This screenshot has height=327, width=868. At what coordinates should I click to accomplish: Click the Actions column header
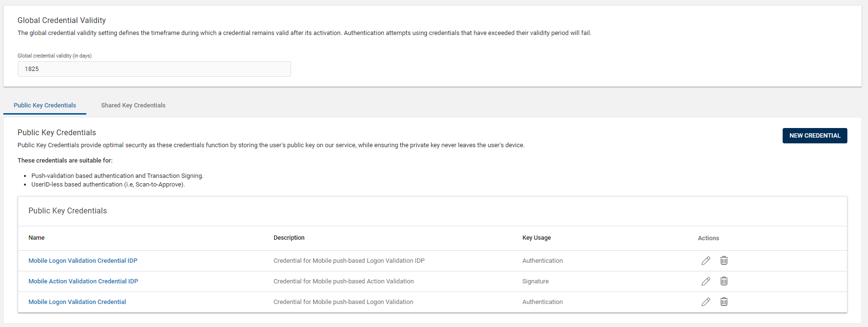tap(708, 238)
